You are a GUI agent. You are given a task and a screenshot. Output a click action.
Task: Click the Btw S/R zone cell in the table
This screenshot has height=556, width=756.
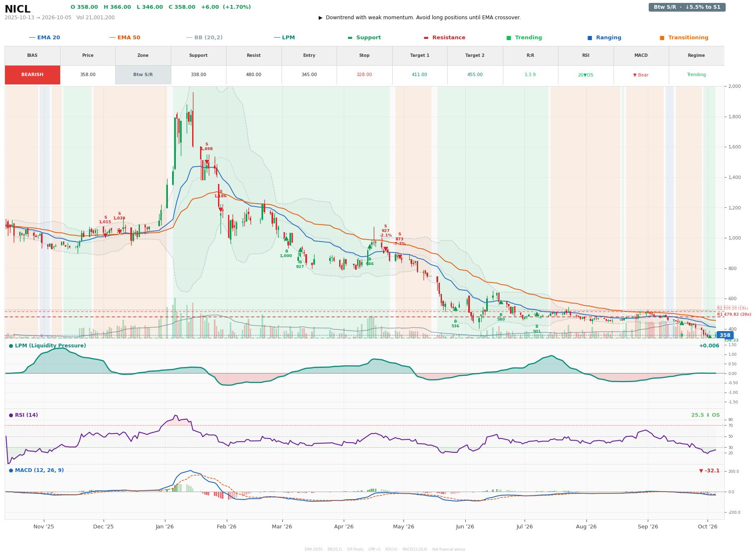pyautogui.click(x=143, y=75)
